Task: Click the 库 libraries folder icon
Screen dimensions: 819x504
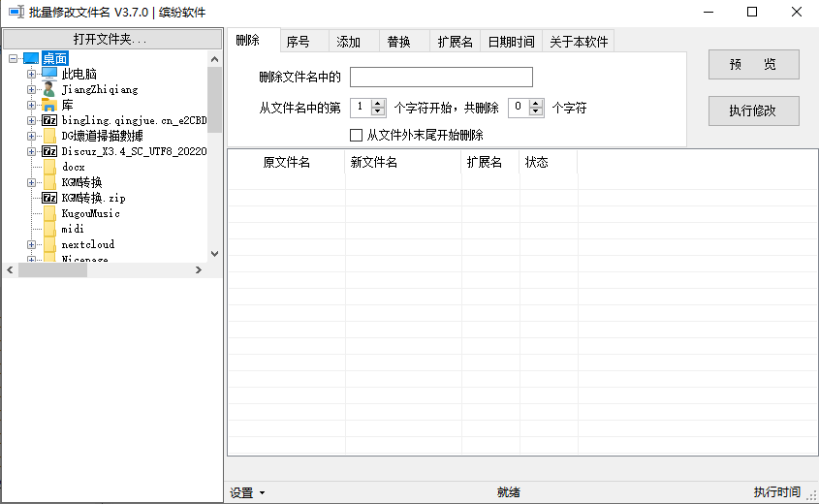Action: 49,105
